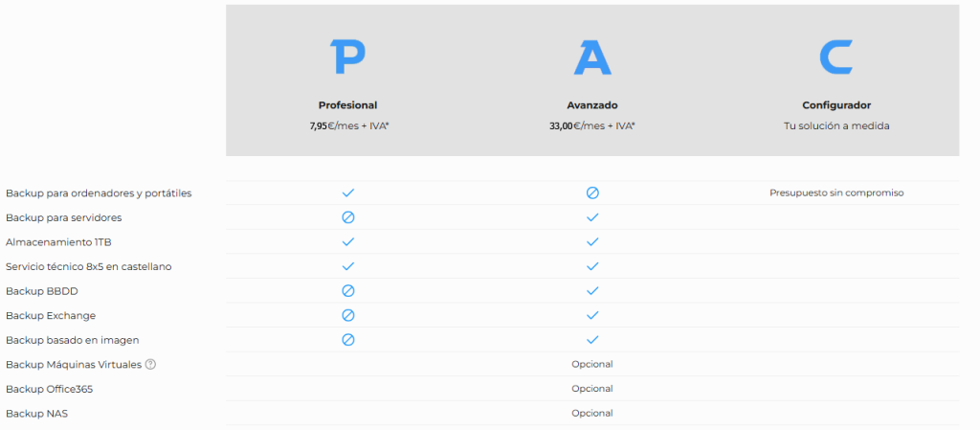980x430 pixels.
Task: Select the Avanzado plan title
Action: click(x=592, y=105)
